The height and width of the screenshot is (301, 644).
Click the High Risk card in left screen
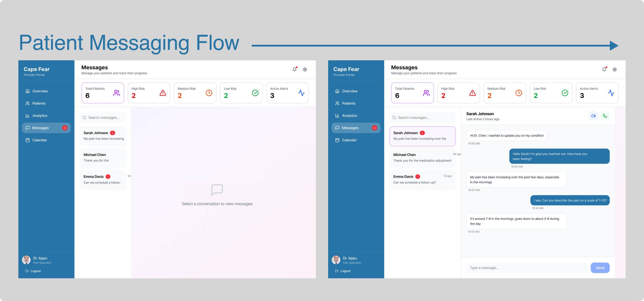coord(149,93)
